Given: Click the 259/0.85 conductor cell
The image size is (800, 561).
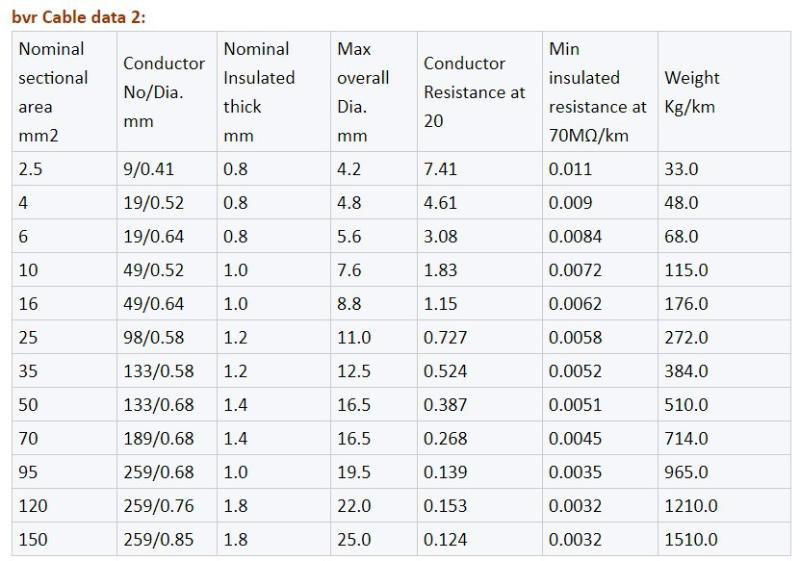Looking at the screenshot, I should (159, 539).
